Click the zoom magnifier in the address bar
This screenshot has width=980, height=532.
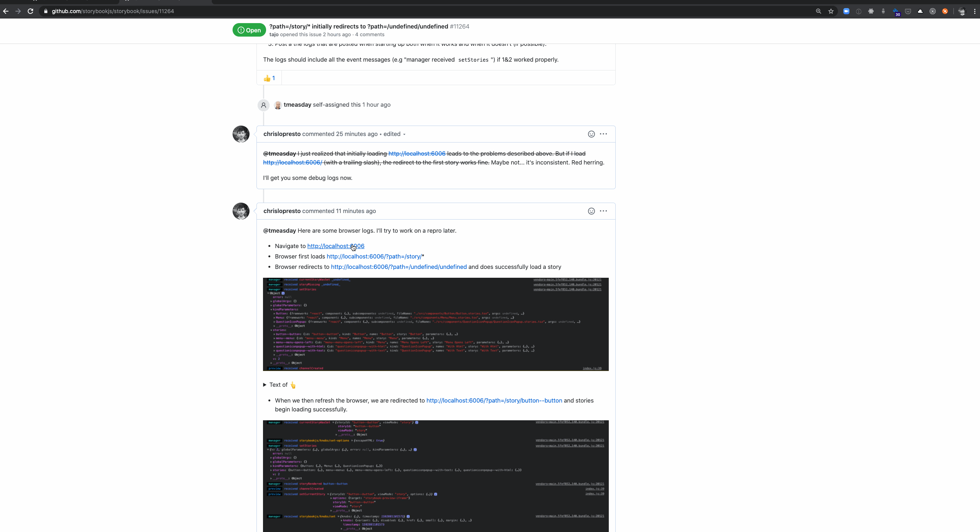(x=819, y=11)
